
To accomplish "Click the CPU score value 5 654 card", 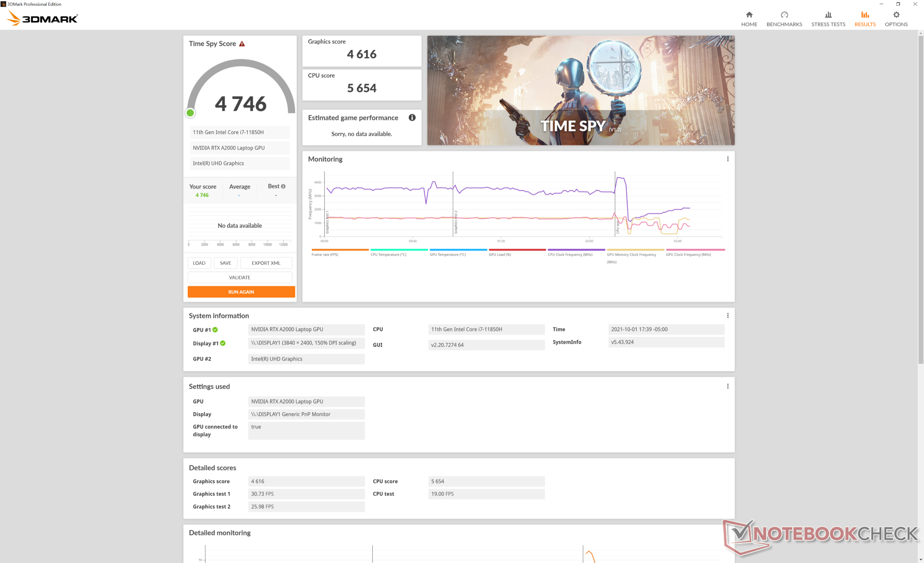I will tap(362, 84).
